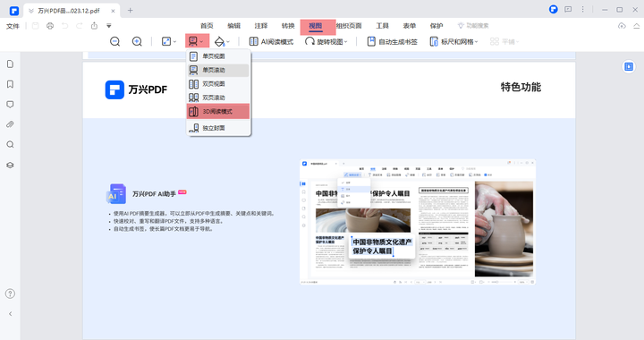This screenshot has height=340, width=644.
Task: Click the 万兴PDF logo in document page
Action: (136, 89)
